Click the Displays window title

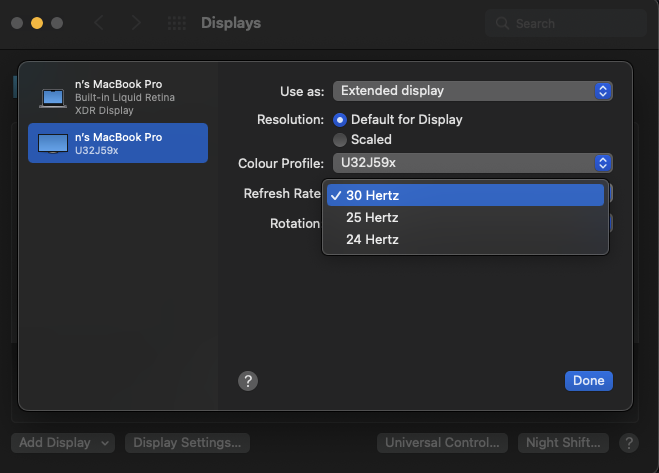[x=231, y=23]
